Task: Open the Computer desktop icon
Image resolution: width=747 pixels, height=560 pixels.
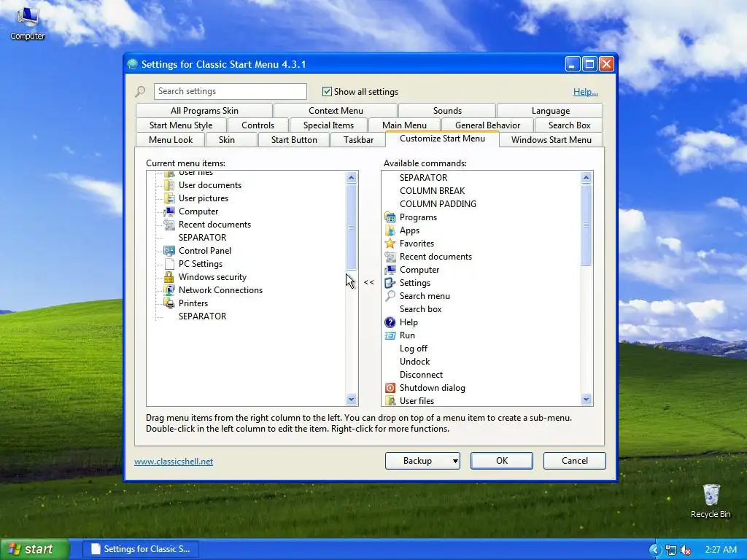Action: point(28,23)
